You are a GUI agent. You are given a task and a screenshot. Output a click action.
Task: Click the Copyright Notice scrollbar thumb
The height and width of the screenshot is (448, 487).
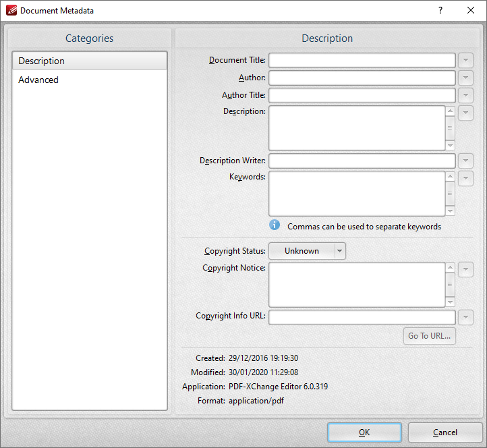tap(450, 285)
